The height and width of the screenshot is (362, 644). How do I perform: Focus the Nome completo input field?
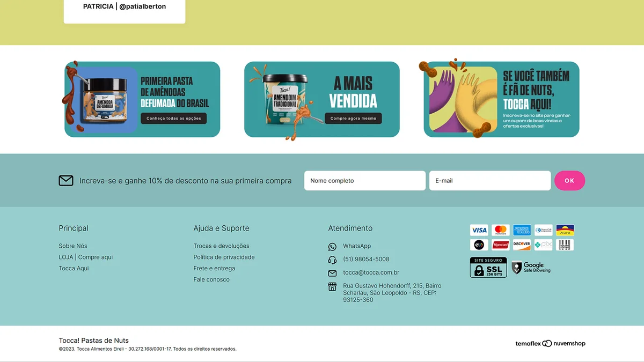pos(364,181)
